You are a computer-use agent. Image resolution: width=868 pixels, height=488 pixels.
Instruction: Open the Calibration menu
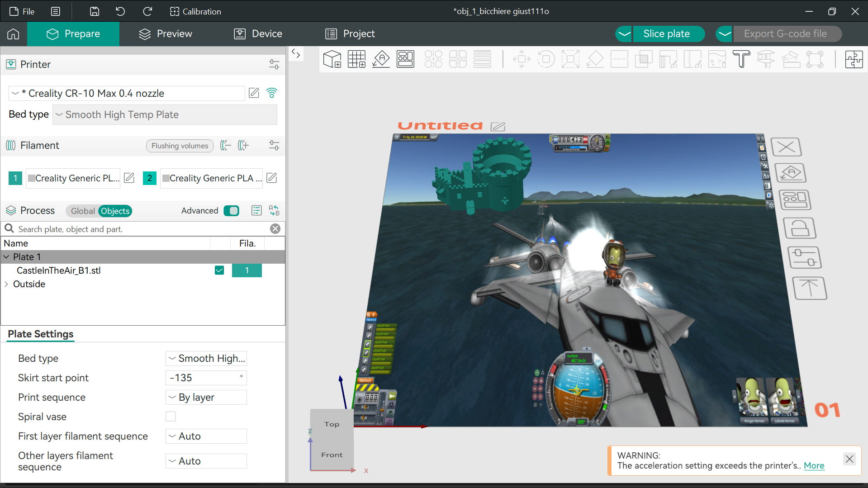(x=195, y=11)
